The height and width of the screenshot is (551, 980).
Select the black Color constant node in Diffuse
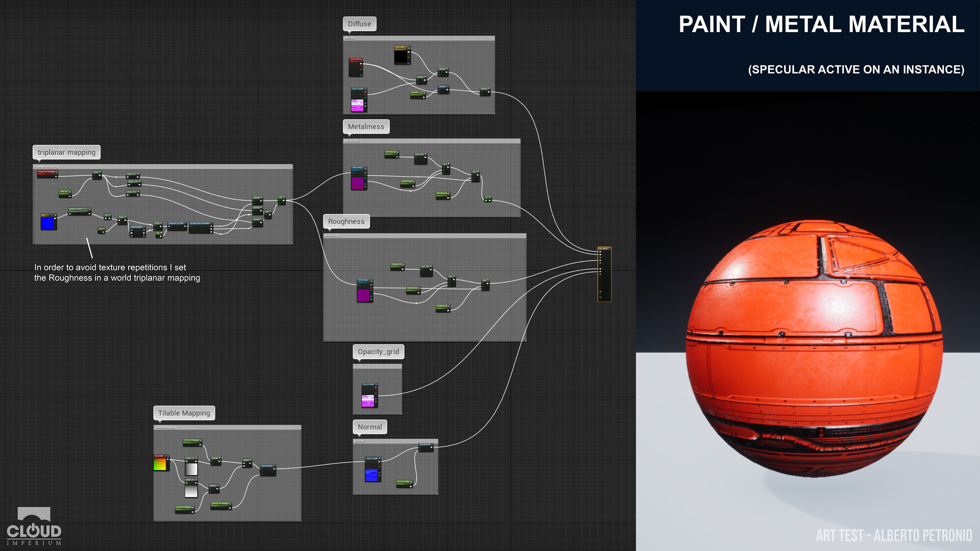(x=401, y=56)
